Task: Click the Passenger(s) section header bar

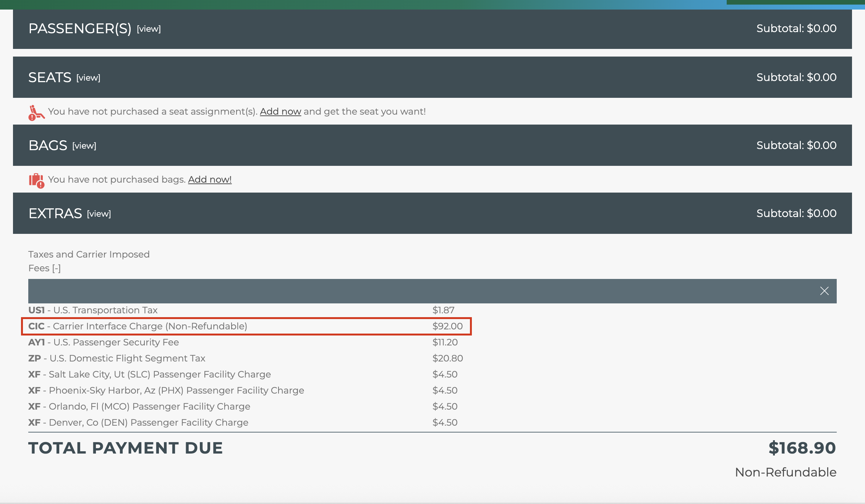Action: tap(432, 29)
